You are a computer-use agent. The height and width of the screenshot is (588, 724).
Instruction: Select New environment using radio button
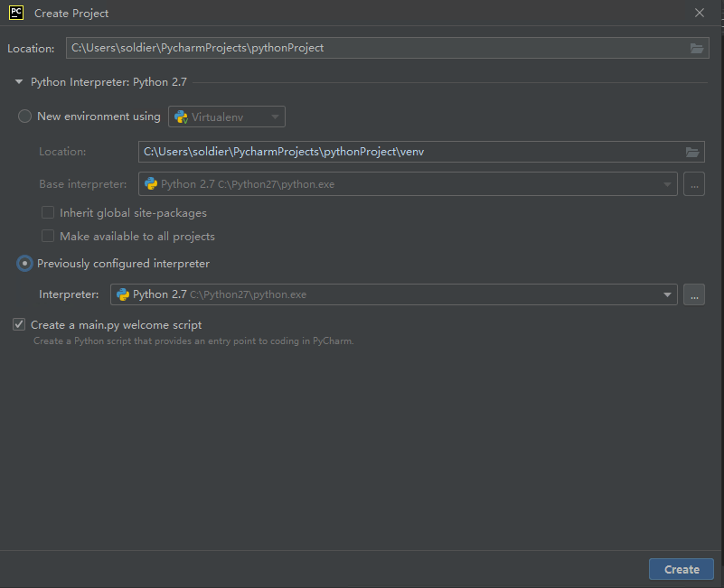[x=25, y=117]
